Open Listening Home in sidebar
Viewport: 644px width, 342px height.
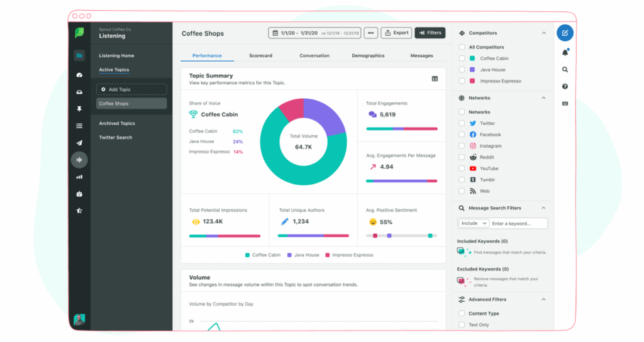(116, 56)
